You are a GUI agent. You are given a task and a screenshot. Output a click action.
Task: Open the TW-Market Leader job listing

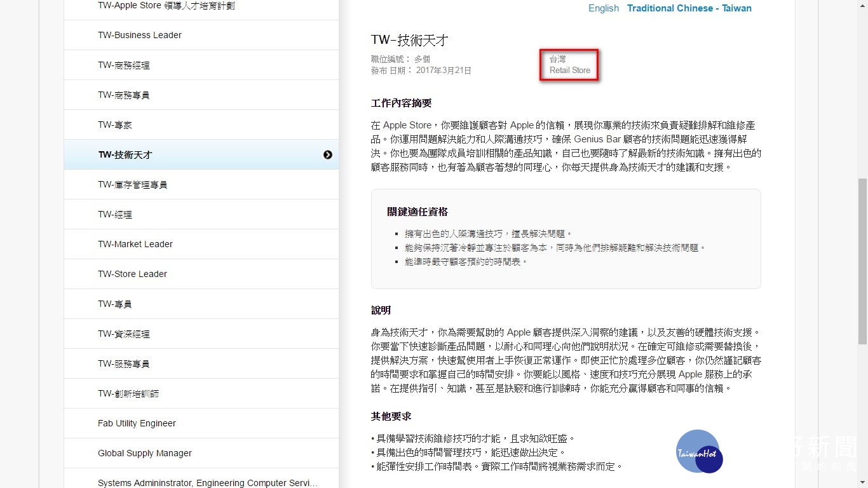(201, 244)
